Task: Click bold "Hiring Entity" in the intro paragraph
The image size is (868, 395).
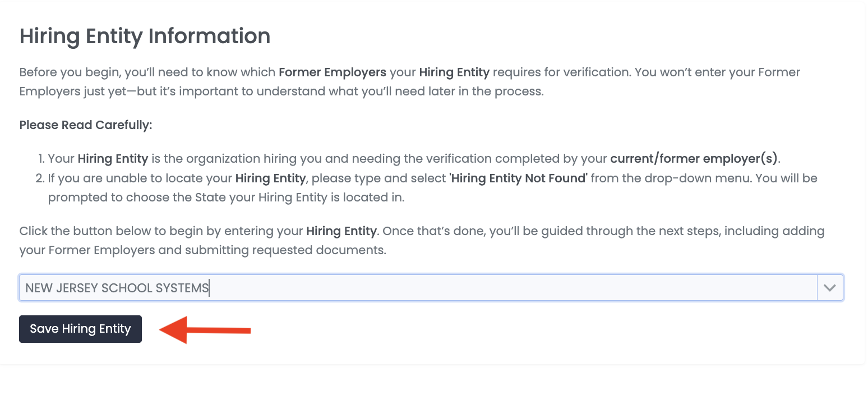Action: 454,72
